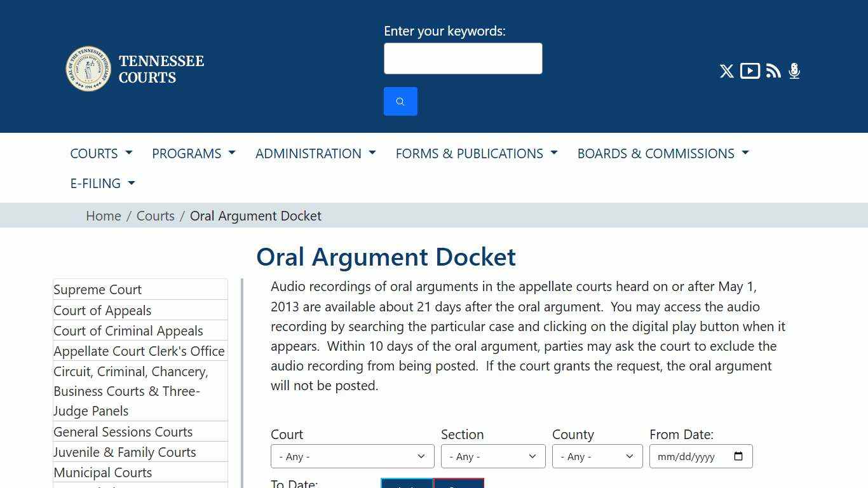This screenshot has width=868, height=488.
Task: Select Supreme Court in the sidebar
Action: (x=97, y=290)
